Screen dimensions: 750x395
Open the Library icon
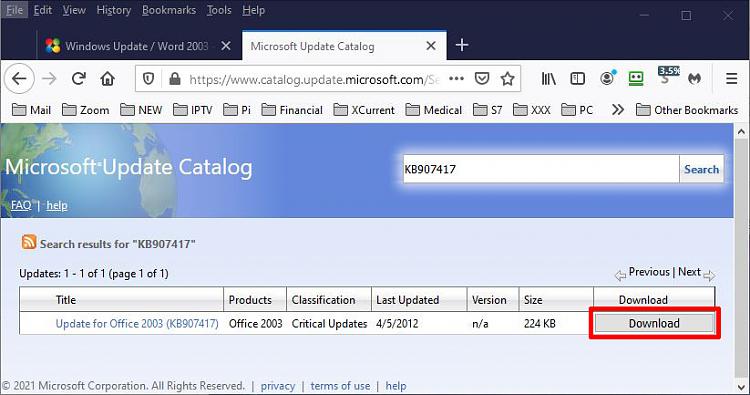[x=549, y=78]
